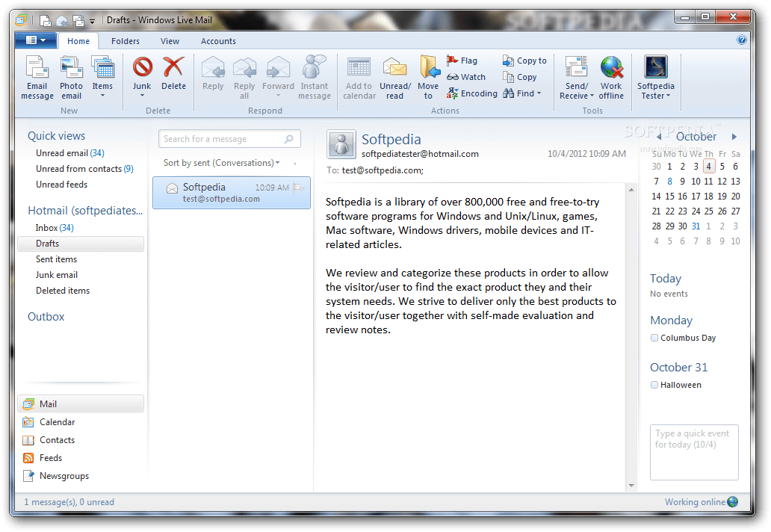Copy the message with the Copy button
771x532 pixels.
point(519,77)
